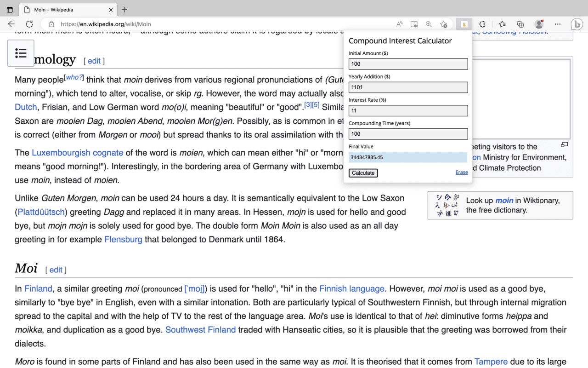Open the Favorites list icon
The image size is (588, 368).
502,24
